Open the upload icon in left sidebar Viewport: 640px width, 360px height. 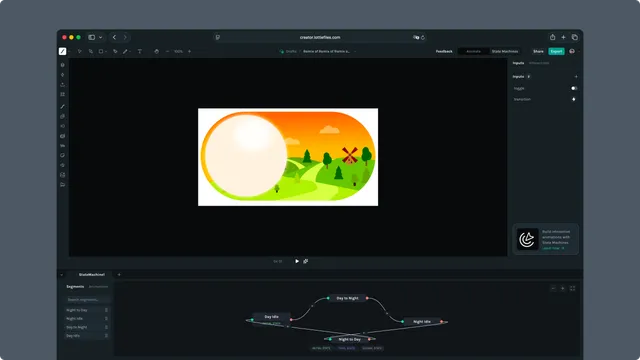[x=62, y=84]
